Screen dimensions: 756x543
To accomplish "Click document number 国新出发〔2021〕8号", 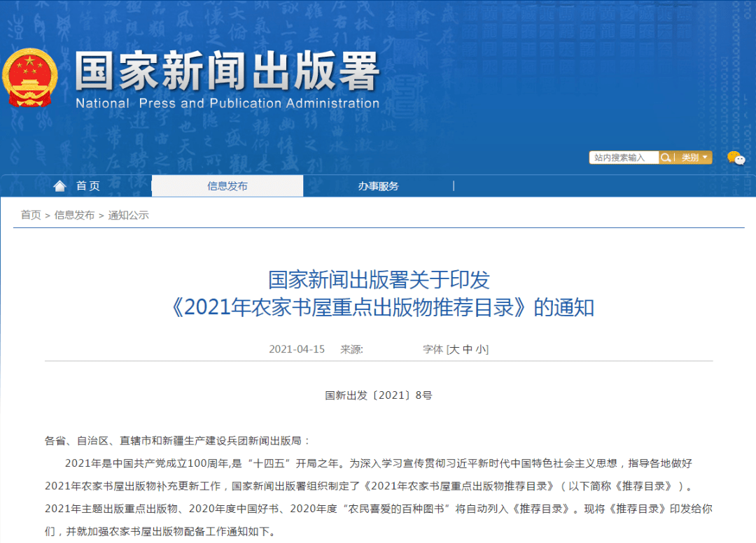I will click(x=379, y=395).
